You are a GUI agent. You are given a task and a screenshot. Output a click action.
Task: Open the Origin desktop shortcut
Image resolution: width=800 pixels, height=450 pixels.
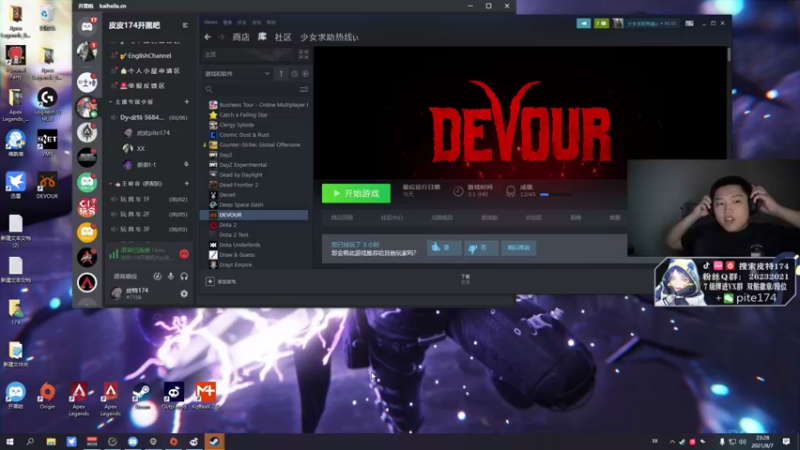point(47,396)
